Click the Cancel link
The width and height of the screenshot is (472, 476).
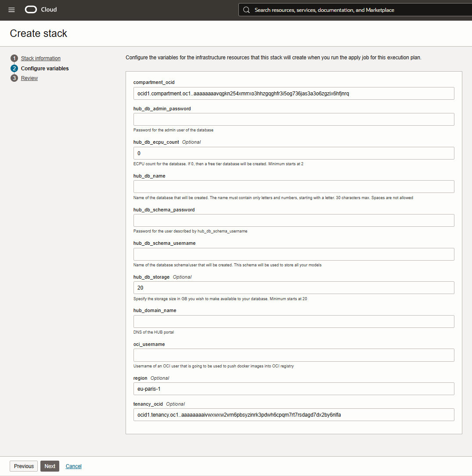[73, 466]
